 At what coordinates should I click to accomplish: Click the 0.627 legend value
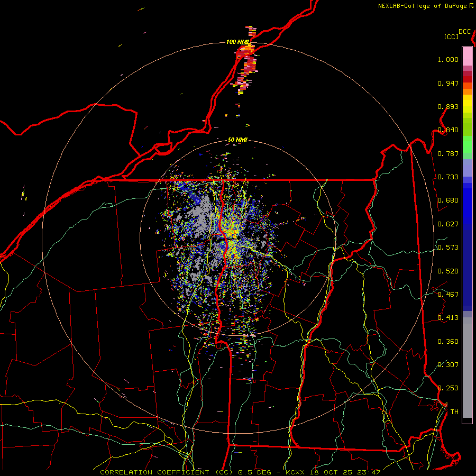(448, 224)
